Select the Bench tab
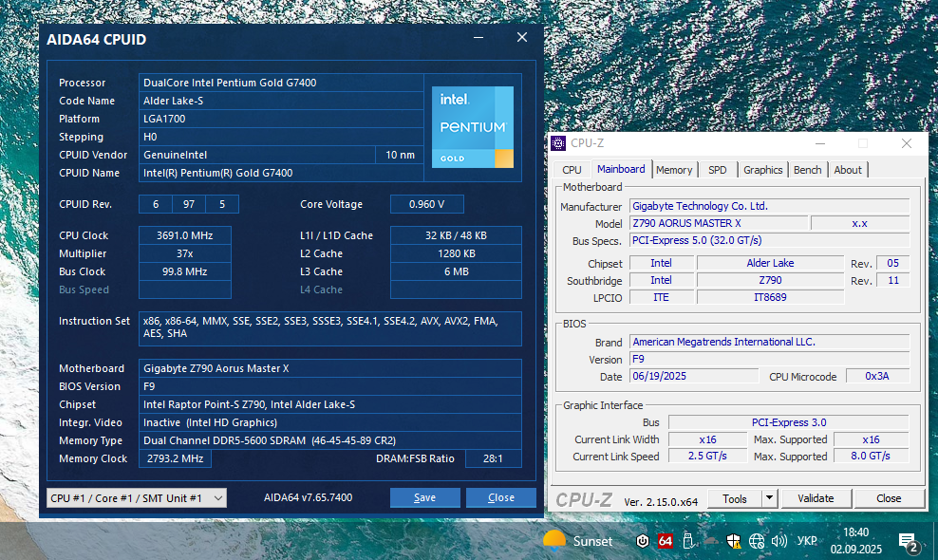This screenshot has width=938, height=560. click(x=807, y=170)
